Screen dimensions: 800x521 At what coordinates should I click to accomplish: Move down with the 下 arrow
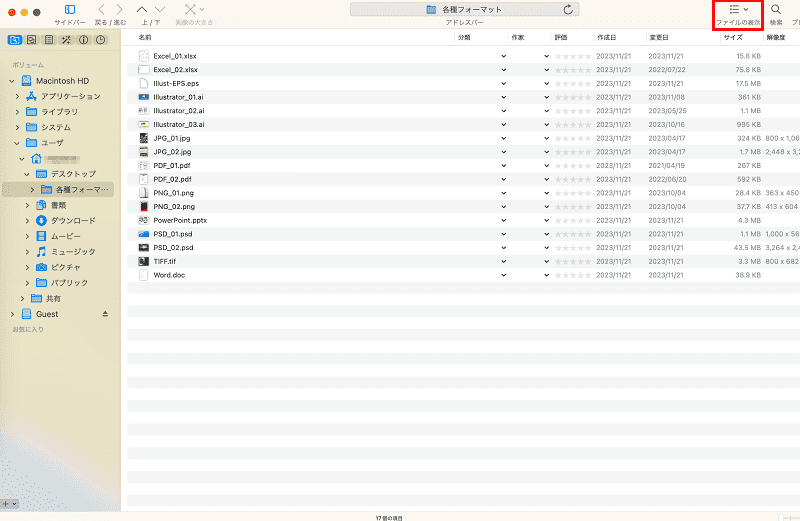tap(160, 9)
